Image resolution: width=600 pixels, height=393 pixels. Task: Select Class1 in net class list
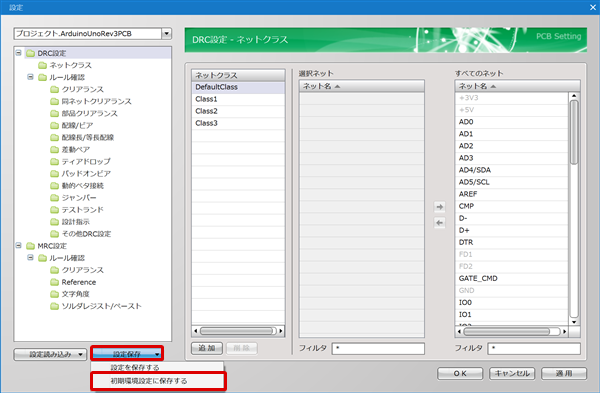(238, 99)
